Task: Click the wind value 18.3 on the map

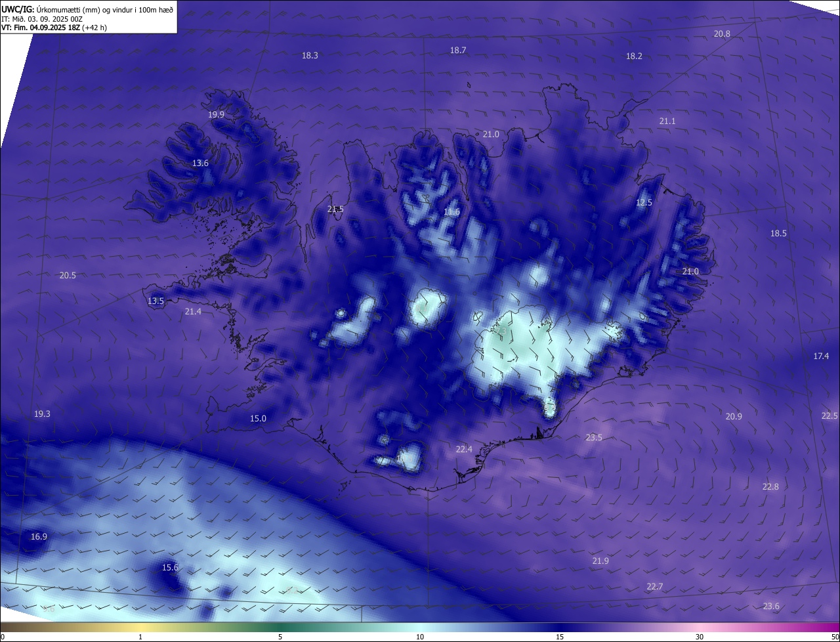Action: point(310,56)
